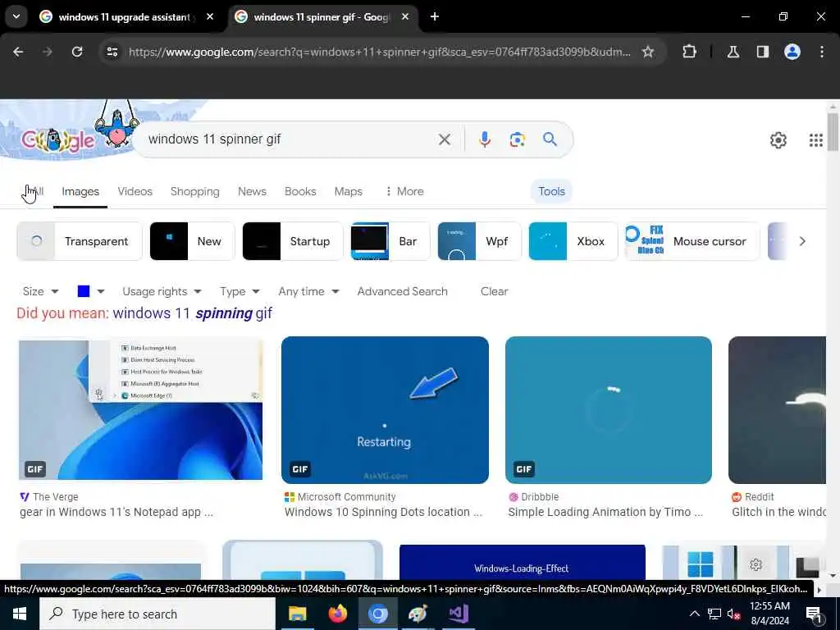
Task: Filter by Wpf suggestion chip
Action: click(x=479, y=241)
